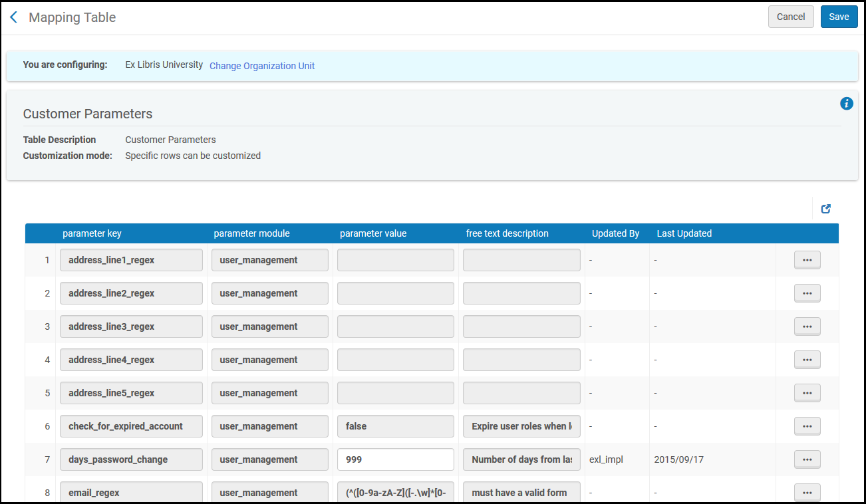Click the Ex Libris University text

(164, 64)
